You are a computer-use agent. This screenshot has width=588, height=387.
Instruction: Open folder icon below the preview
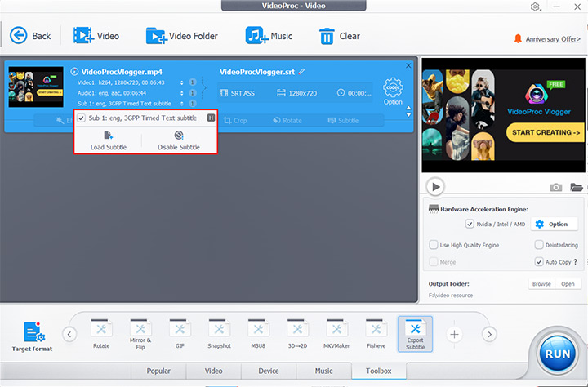click(x=577, y=187)
